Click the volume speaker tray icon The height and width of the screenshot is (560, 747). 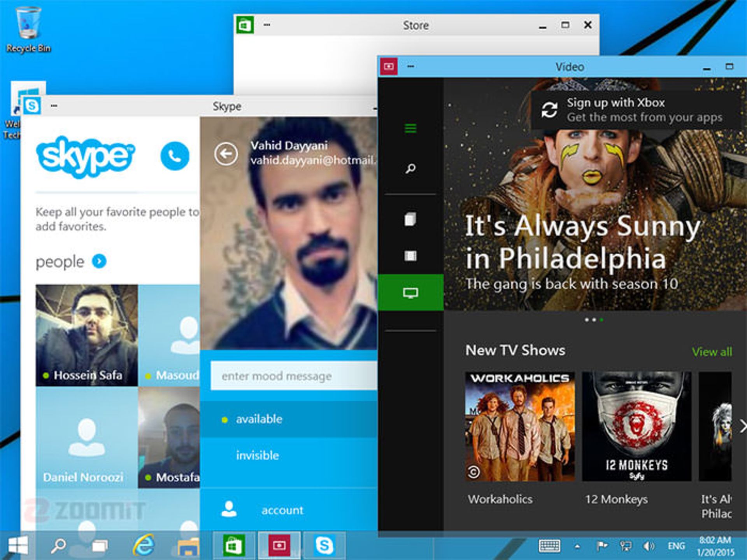649,546
